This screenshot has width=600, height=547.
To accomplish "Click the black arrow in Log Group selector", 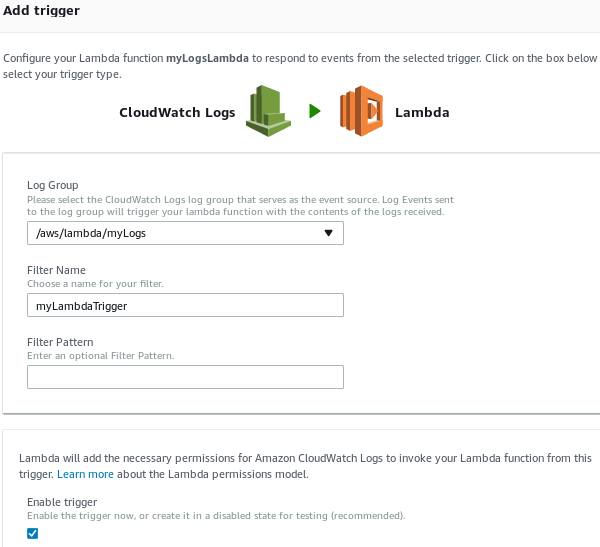I will (x=329, y=233).
